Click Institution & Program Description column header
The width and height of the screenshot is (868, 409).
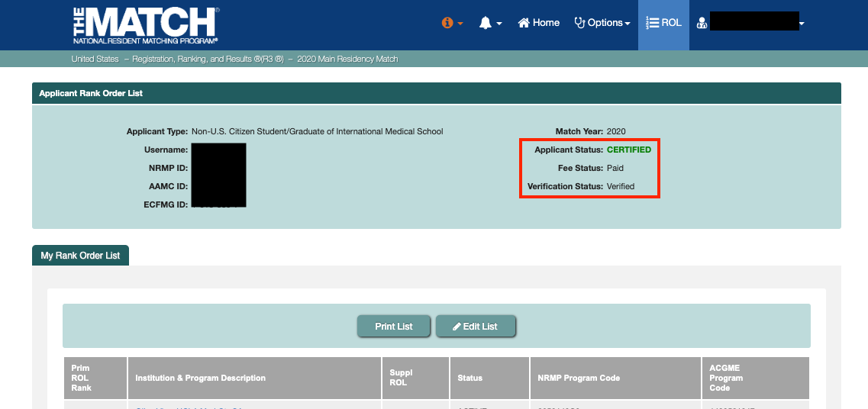click(x=200, y=378)
